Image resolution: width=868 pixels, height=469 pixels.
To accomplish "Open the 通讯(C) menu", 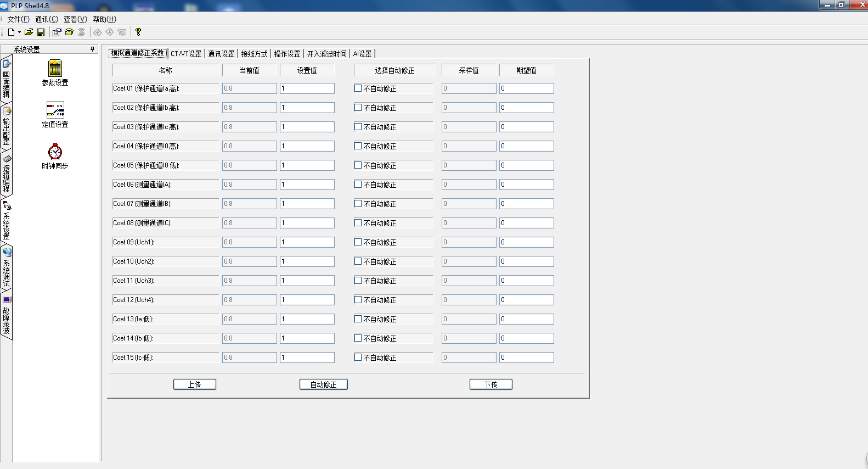I will [47, 19].
